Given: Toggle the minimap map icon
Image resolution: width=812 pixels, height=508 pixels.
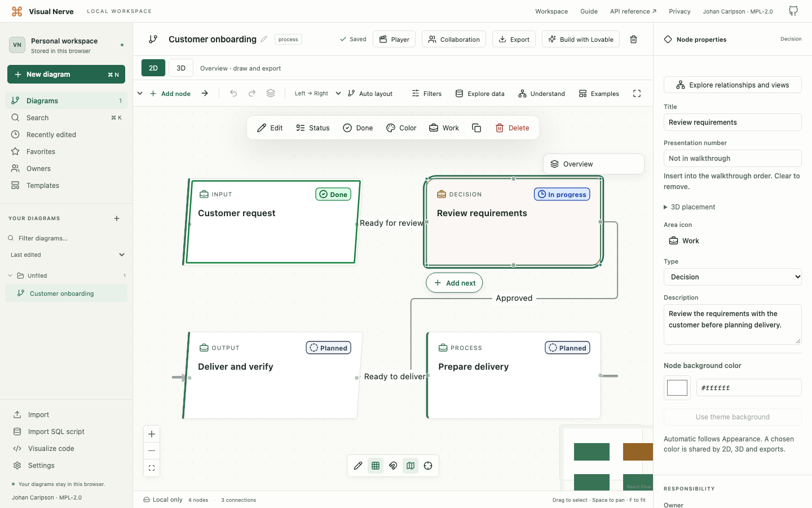Looking at the screenshot, I should pyautogui.click(x=411, y=466).
